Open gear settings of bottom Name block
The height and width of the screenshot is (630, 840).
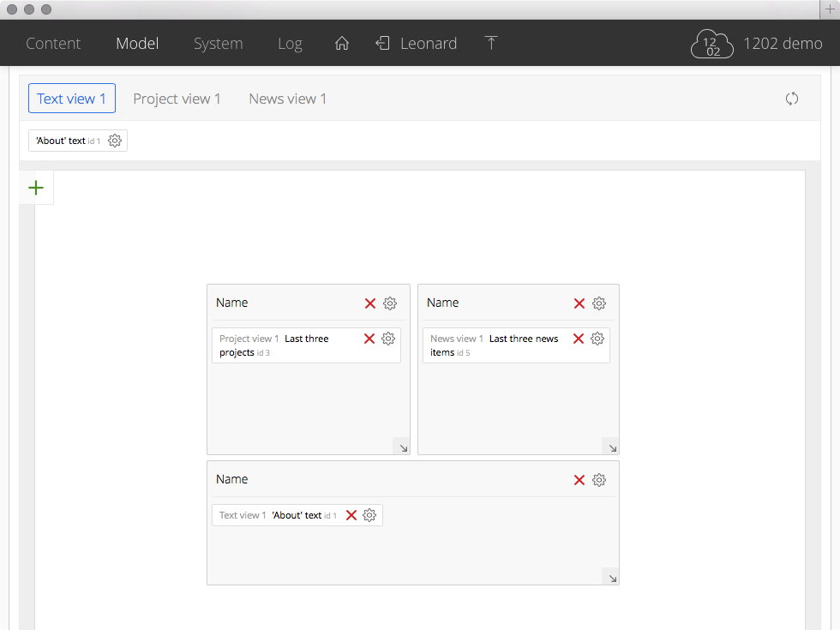pyautogui.click(x=599, y=480)
